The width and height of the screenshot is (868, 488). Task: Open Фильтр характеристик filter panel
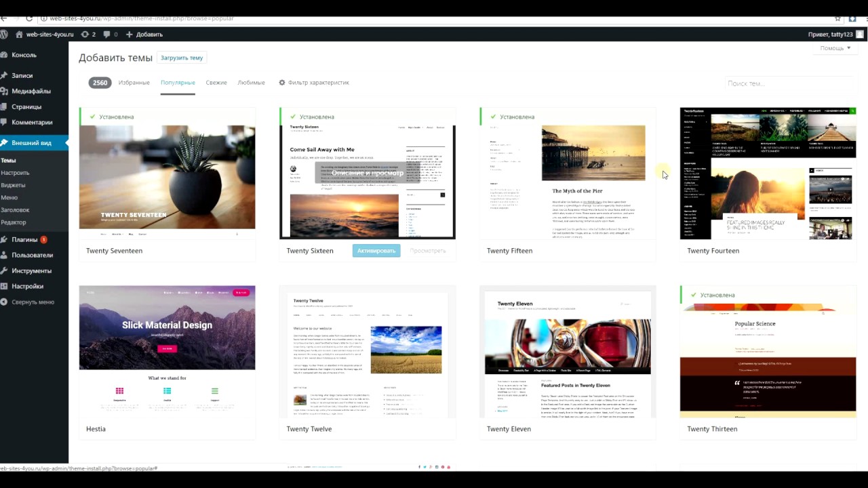(x=313, y=83)
